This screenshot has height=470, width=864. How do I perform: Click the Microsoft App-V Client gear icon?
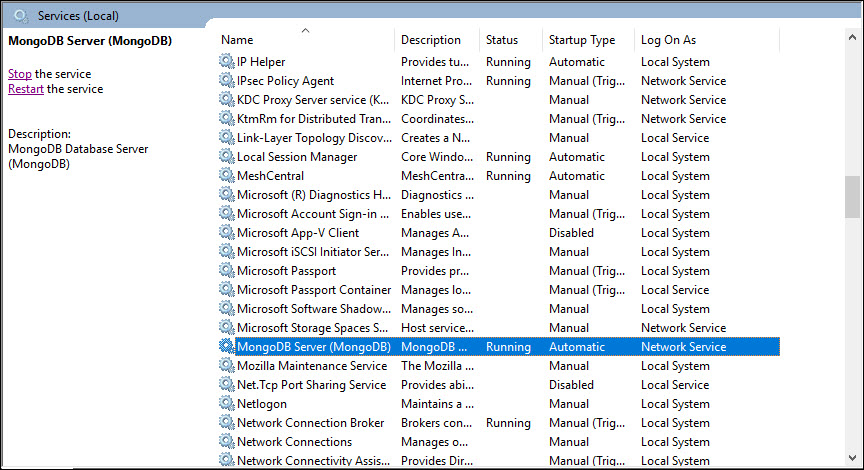coord(226,233)
